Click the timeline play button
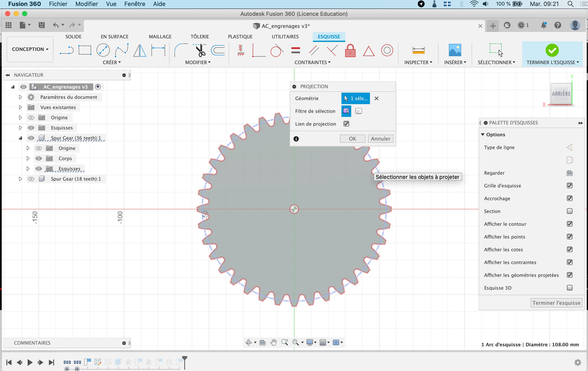Image resolution: width=588 pixels, height=371 pixels. pyautogui.click(x=30, y=362)
